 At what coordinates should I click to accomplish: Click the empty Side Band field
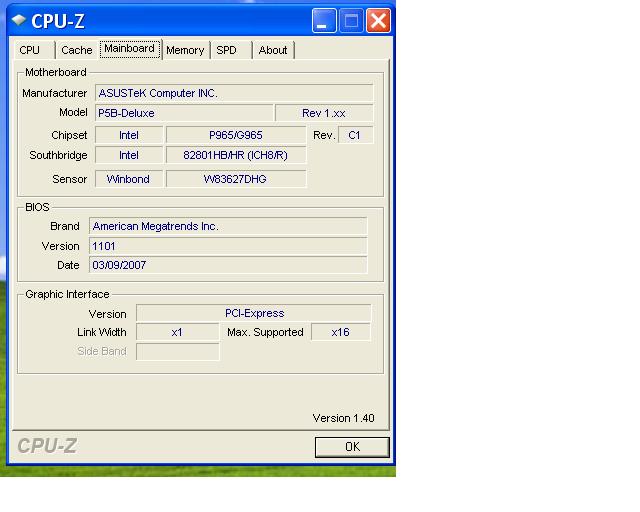[178, 352]
